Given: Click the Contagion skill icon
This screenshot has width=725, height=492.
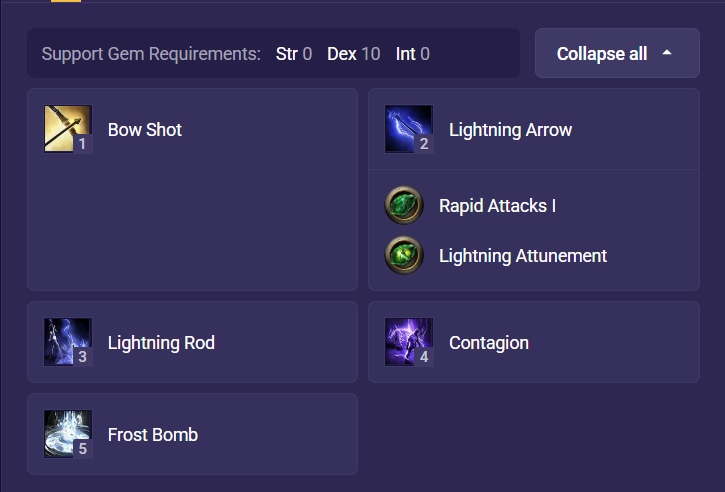Looking at the screenshot, I should point(409,342).
